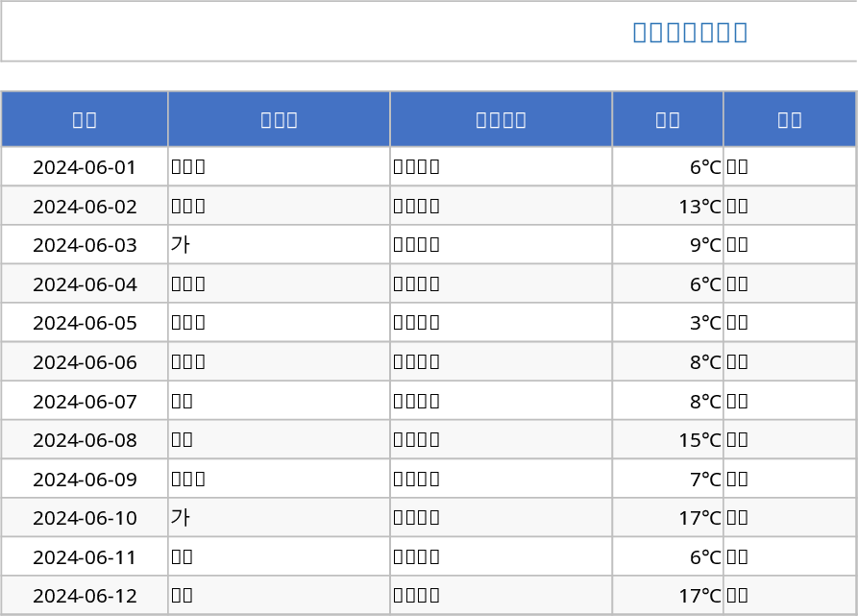Click the header above the temperature column
Viewport: 858px width, 616px height.
click(x=668, y=119)
